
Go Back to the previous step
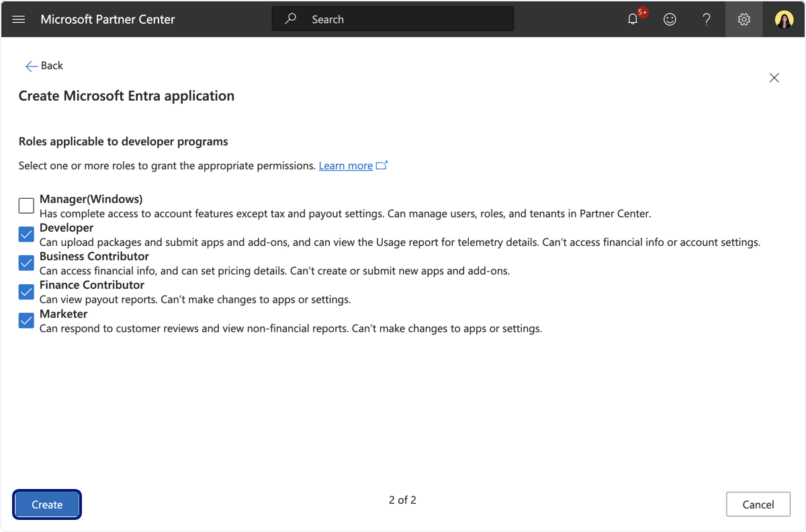[44, 66]
